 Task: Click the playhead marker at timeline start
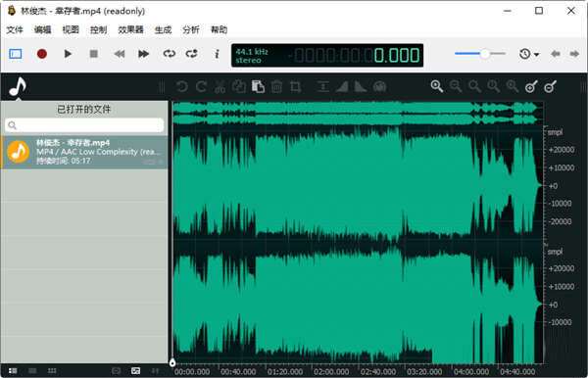pyautogui.click(x=172, y=362)
